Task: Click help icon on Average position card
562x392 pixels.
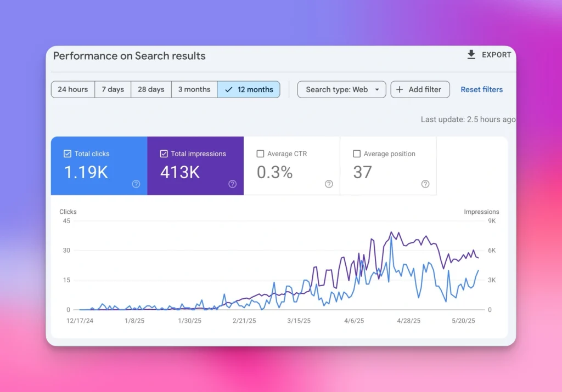Action: (425, 184)
